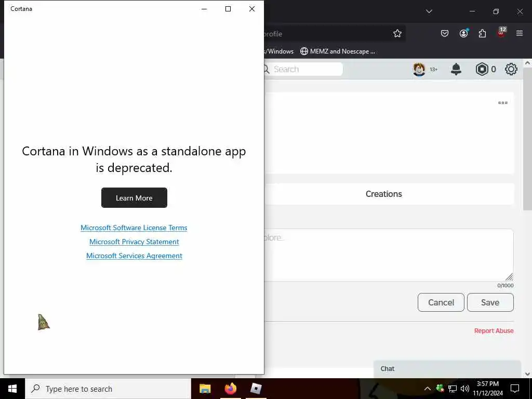532x399 pixels.
Task: Open the Pocket save icon in Firefox
Action: coord(445,33)
